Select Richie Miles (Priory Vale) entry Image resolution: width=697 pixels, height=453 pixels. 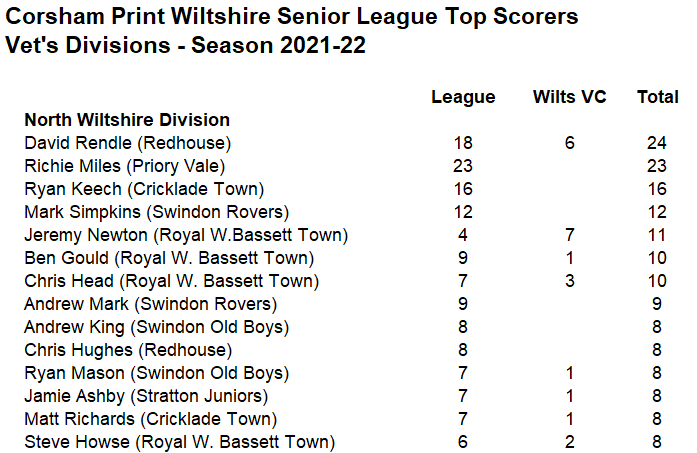[124, 166]
